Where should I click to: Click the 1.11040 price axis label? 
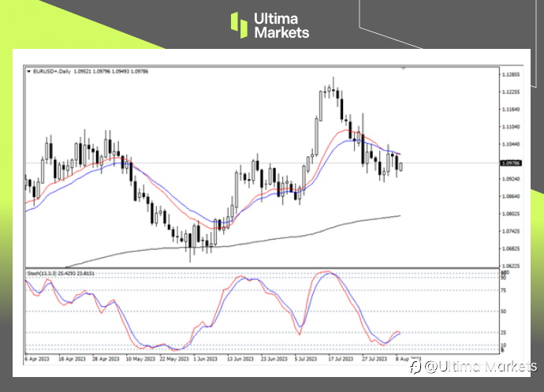point(511,127)
